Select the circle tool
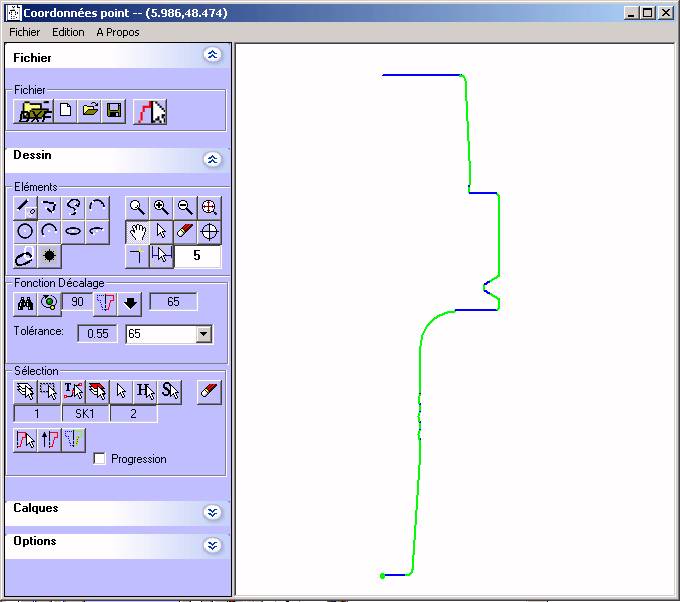This screenshot has width=680, height=602. 25,231
